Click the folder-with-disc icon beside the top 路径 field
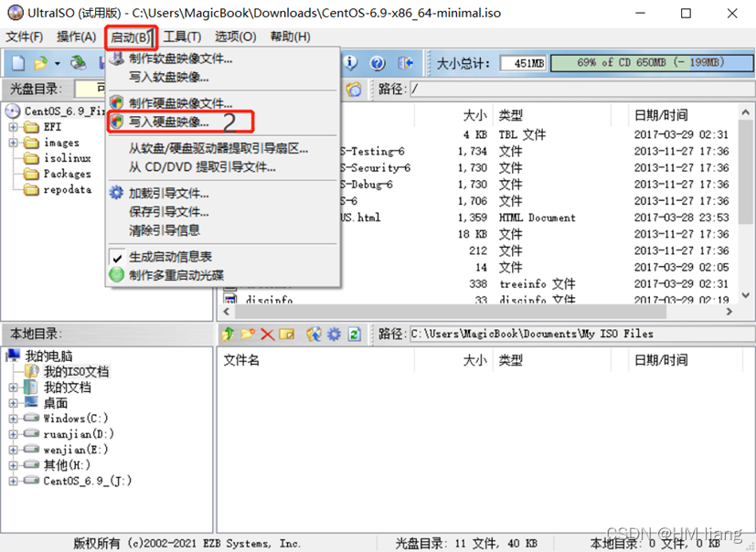 (x=354, y=90)
